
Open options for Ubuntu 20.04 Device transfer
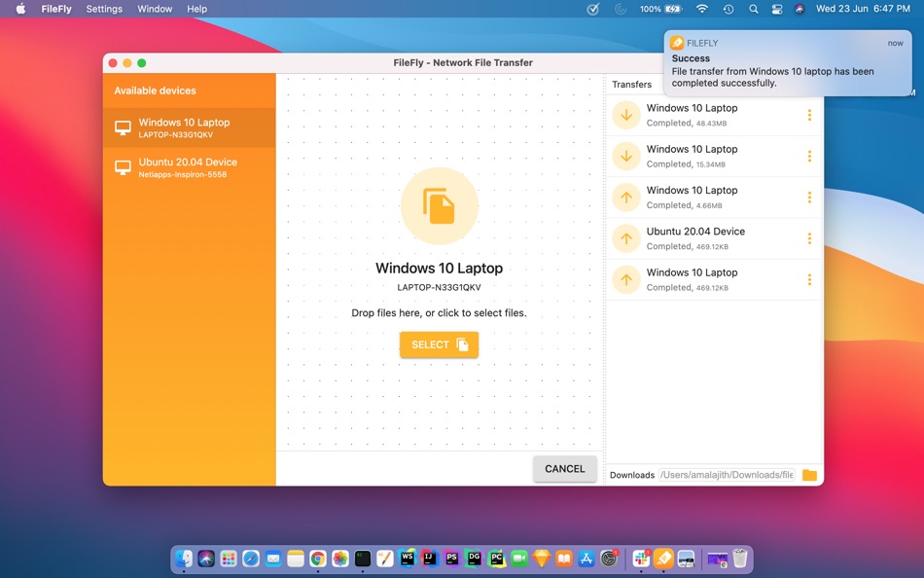tap(809, 238)
